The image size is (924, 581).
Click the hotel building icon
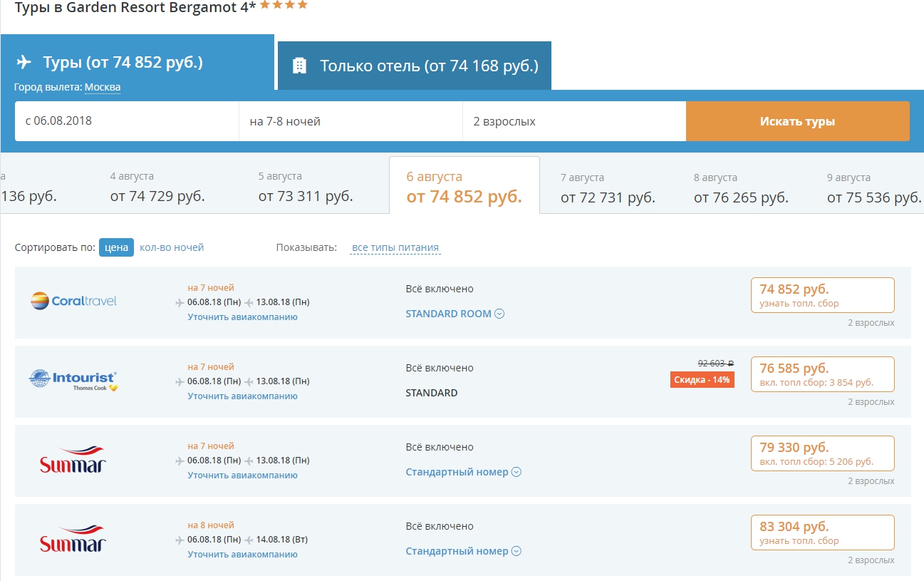[299, 66]
